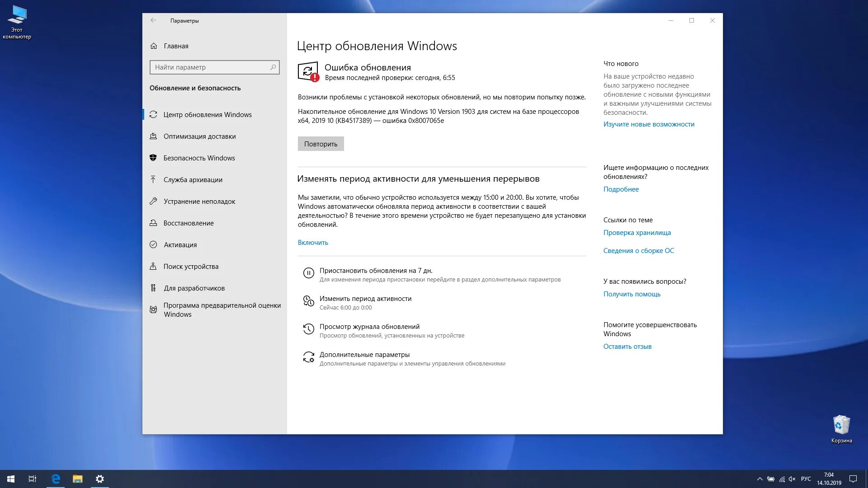This screenshot has height=488, width=868.
Task: Open Изучите новые возможности link
Action: coord(649,124)
